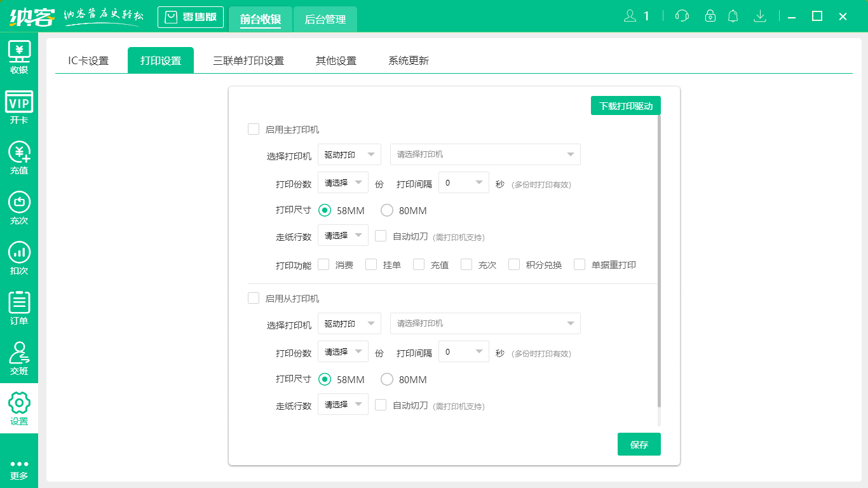The image size is (868, 488).
Task: Minimize the 纳客 window
Action: click(792, 17)
